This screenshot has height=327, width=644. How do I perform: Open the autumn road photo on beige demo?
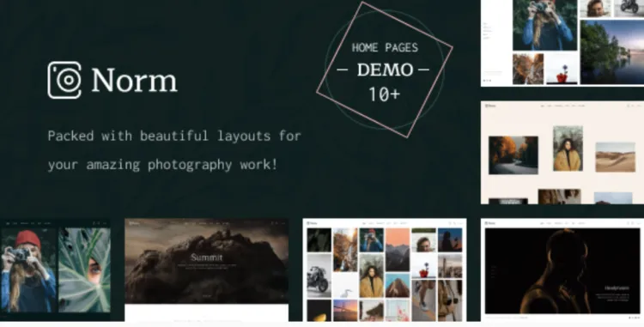[513, 155]
